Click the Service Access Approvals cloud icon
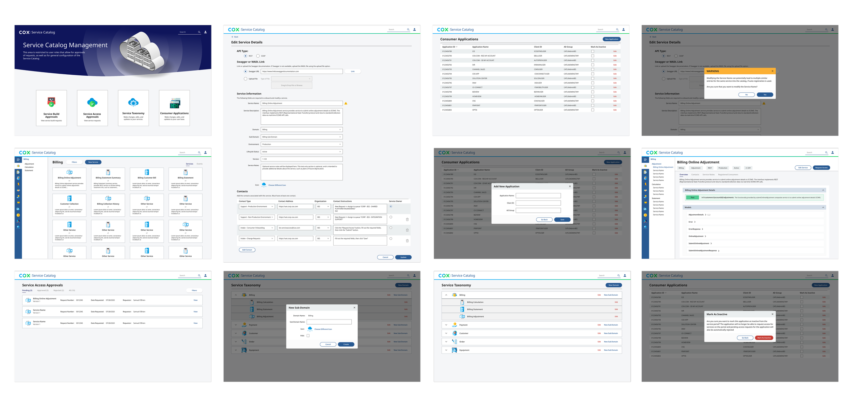 click(x=92, y=102)
